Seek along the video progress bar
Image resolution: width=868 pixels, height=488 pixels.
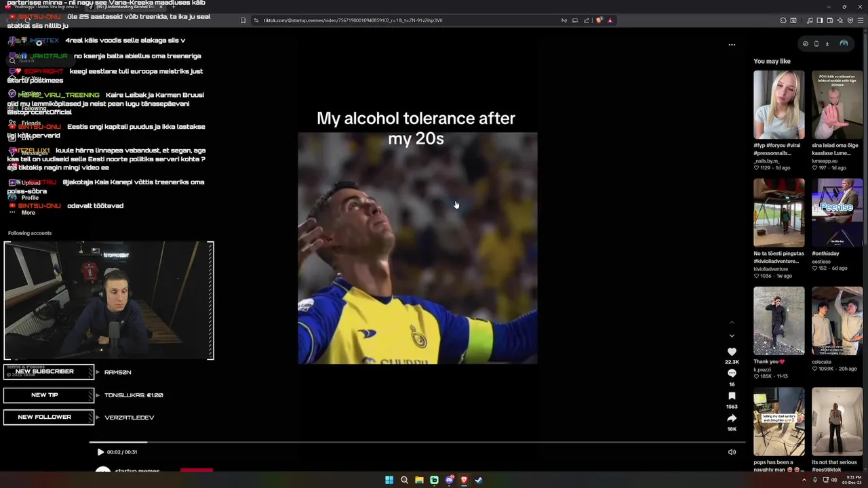417,442
